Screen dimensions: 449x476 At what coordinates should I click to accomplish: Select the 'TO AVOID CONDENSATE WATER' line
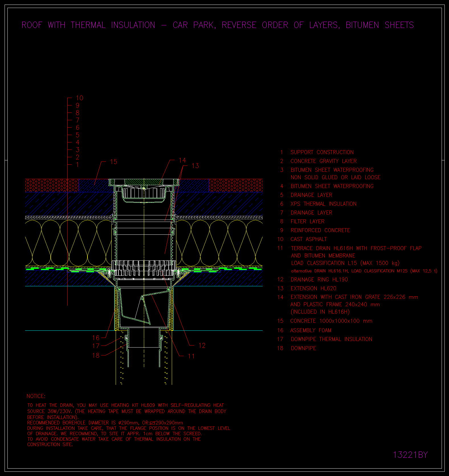[114, 439]
